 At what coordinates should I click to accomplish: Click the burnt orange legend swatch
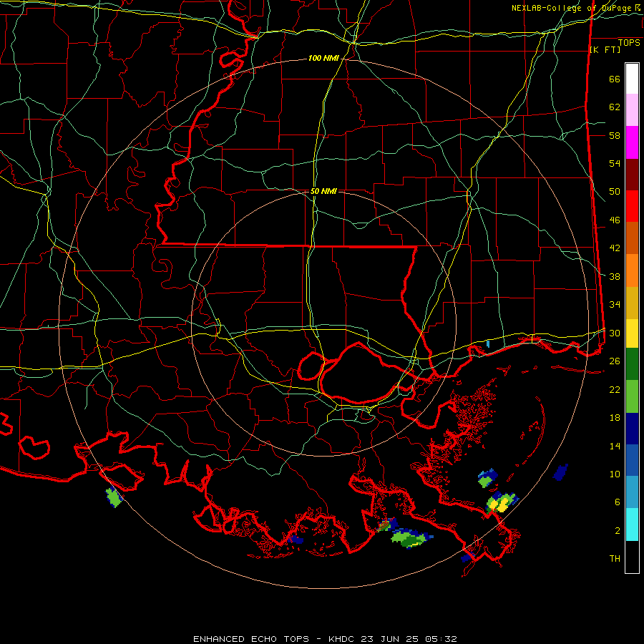click(632, 238)
